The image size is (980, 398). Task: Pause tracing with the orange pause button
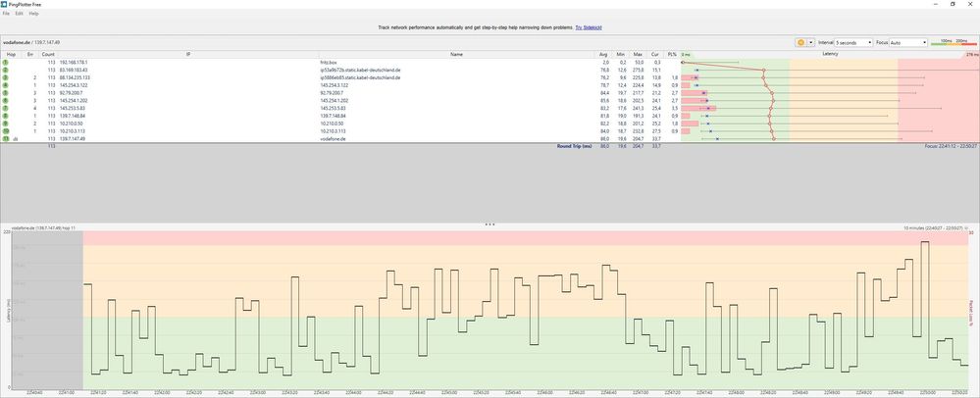coord(800,42)
